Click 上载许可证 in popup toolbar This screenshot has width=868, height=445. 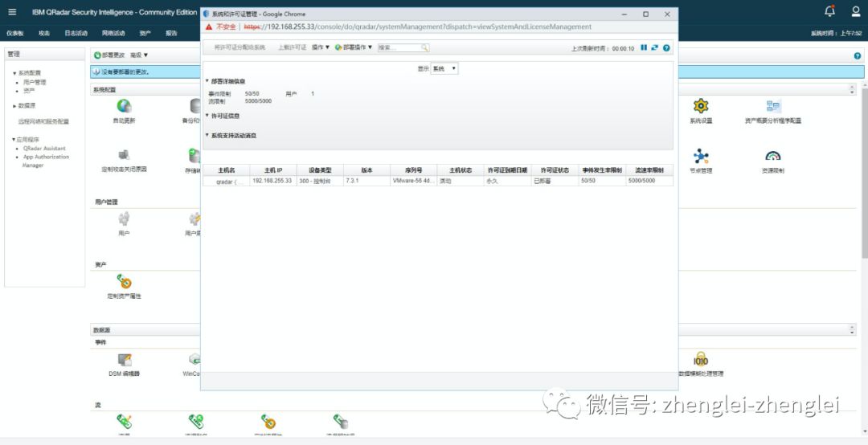(293, 48)
